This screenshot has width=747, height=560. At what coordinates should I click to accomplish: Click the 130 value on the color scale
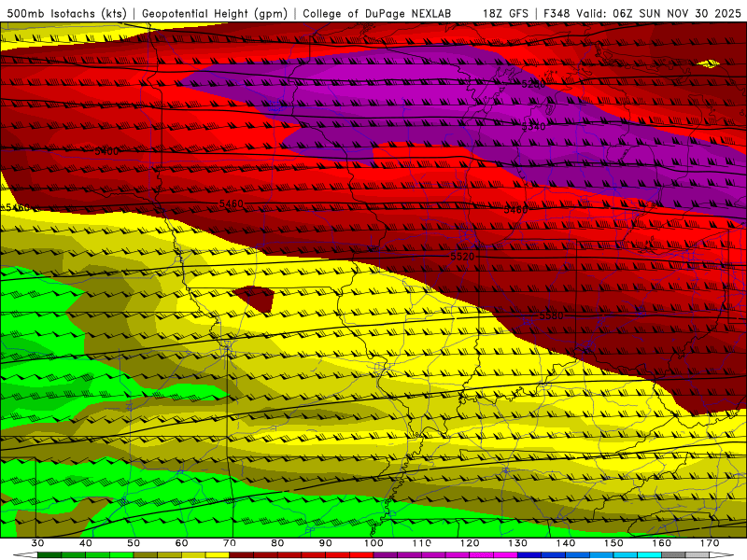(x=517, y=543)
